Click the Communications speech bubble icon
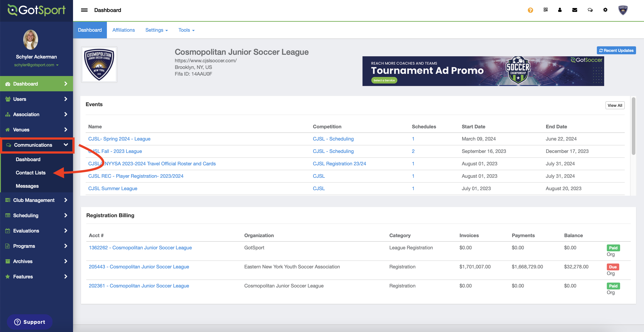Image resolution: width=644 pixels, height=332 pixels. (8, 145)
